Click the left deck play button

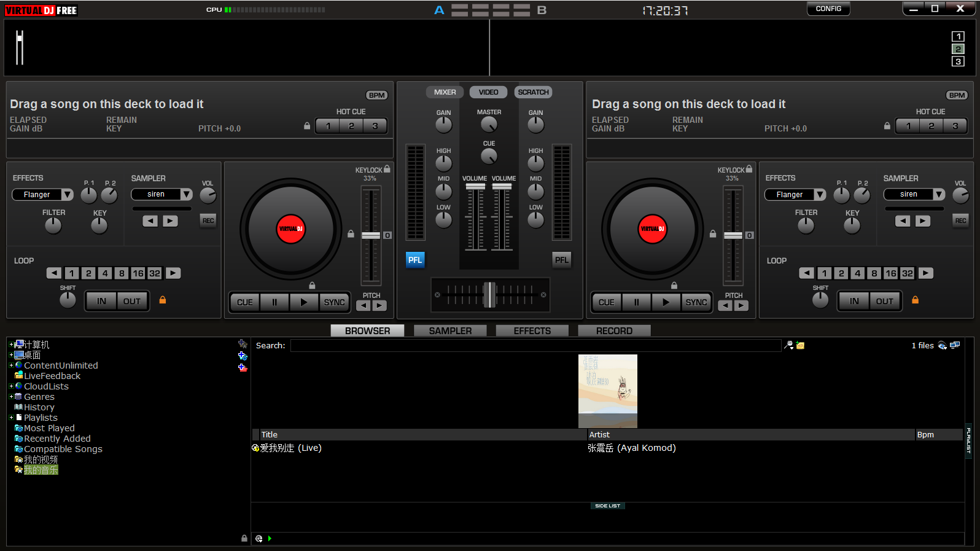[304, 302]
